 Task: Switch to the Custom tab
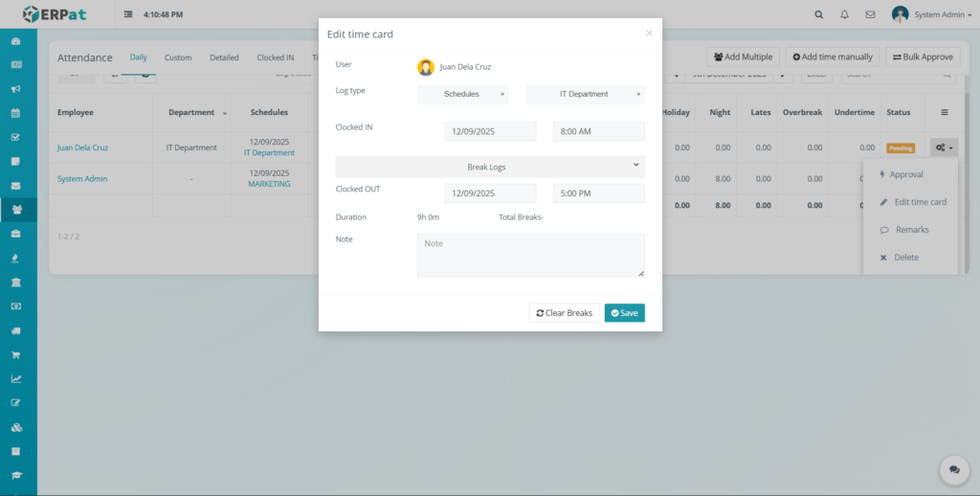178,56
